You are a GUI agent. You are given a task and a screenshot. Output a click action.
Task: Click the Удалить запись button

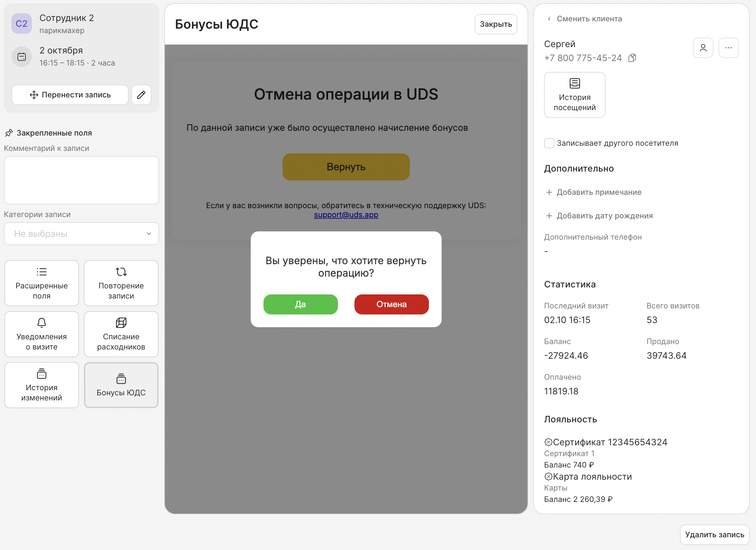[714, 535]
